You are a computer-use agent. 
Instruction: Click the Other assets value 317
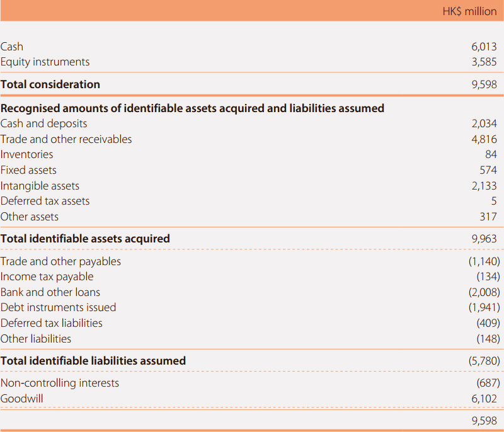point(488,217)
